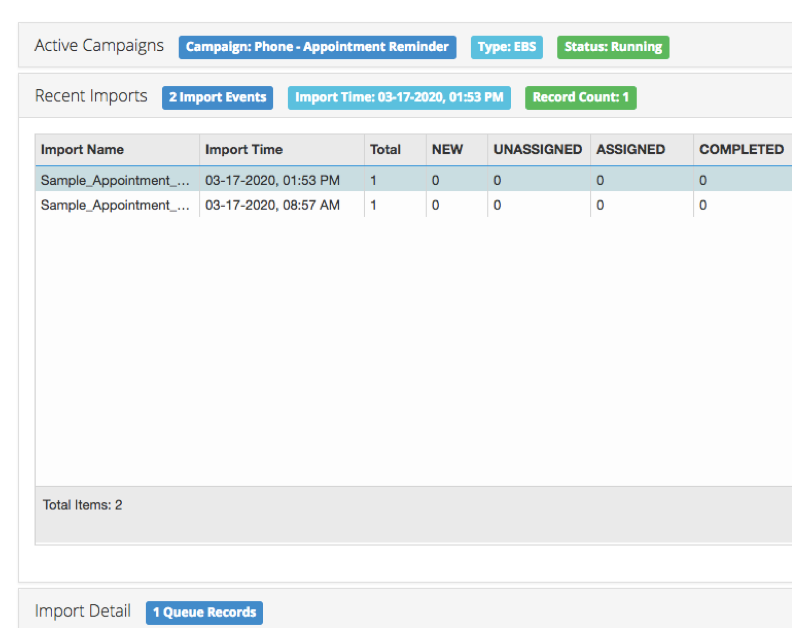Select the Sample_Appointment row imported at 01:53 PM
The image size is (808, 643).
click(x=414, y=180)
